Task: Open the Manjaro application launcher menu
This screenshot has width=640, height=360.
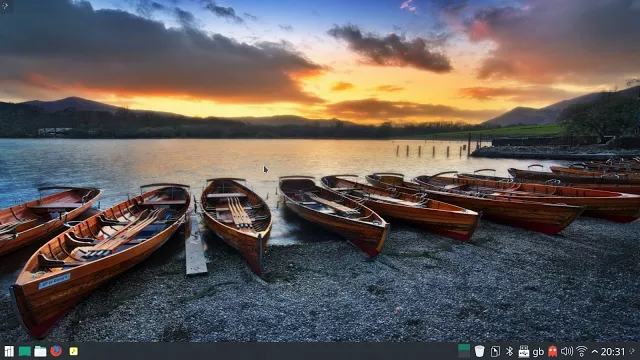Action: [x=9, y=351]
